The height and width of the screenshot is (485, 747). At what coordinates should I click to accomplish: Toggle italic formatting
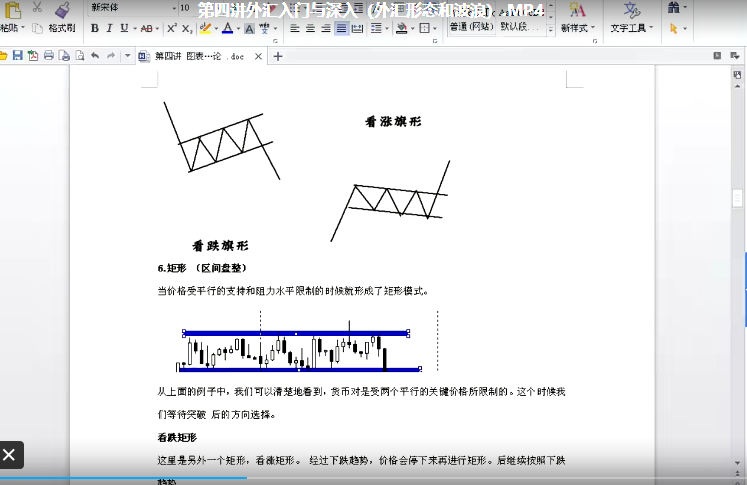point(110,29)
